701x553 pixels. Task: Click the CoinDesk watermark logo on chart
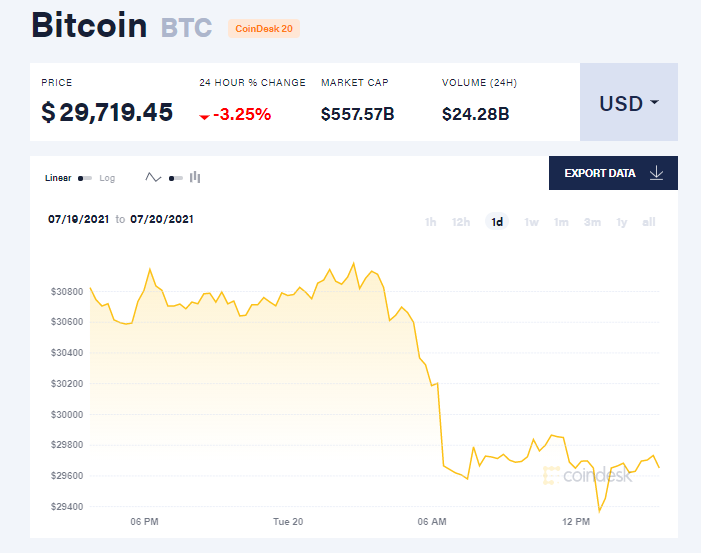(x=588, y=475)
